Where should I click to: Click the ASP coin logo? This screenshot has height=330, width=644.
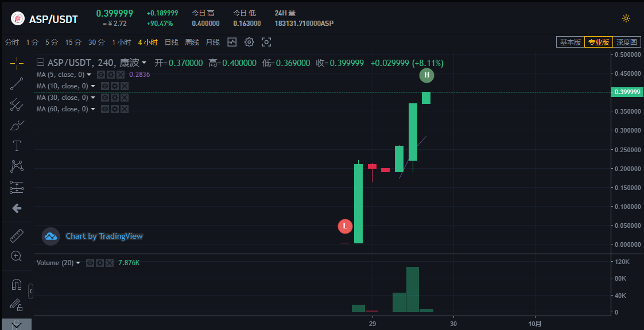point(18,18)
